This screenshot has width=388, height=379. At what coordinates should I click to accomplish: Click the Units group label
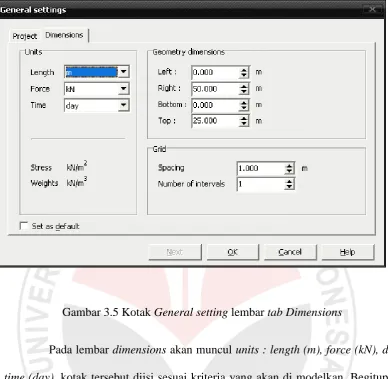[x=33, y=52]
